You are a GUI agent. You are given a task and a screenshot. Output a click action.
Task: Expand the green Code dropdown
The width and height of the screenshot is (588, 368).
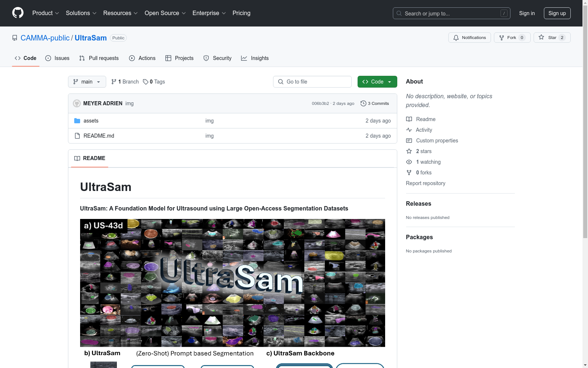[x=377, y=82]
